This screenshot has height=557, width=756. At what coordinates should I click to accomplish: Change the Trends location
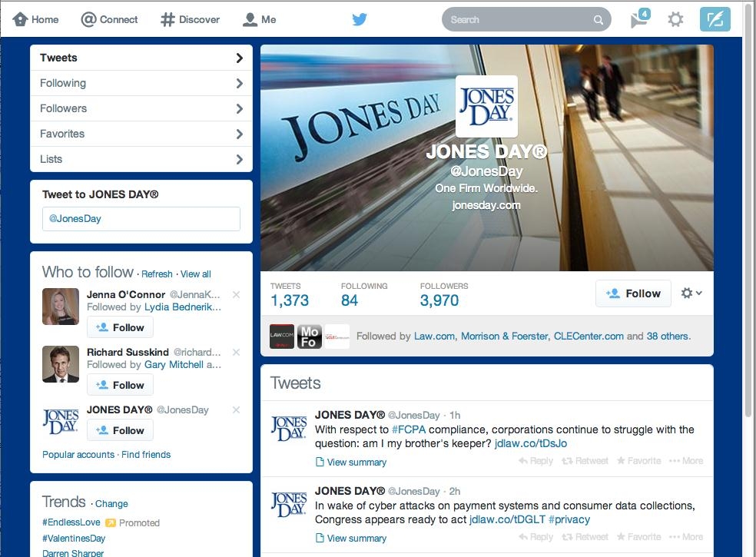tap(111, 503)
